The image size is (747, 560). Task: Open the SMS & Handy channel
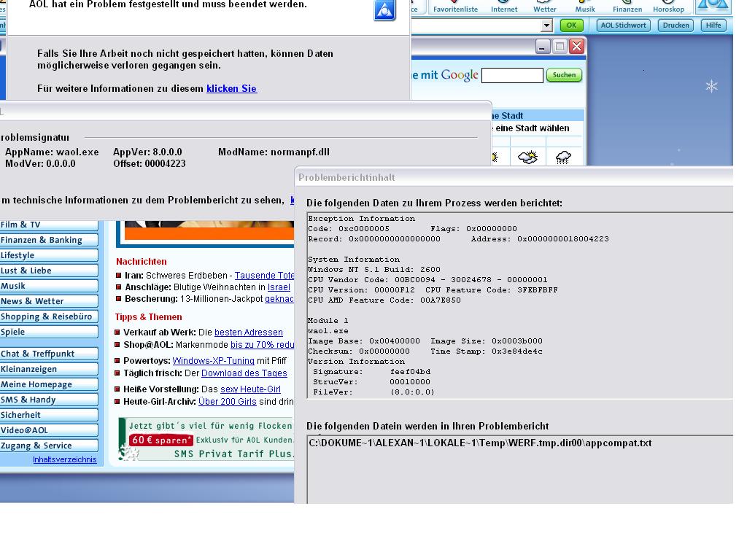coord(49,400)
